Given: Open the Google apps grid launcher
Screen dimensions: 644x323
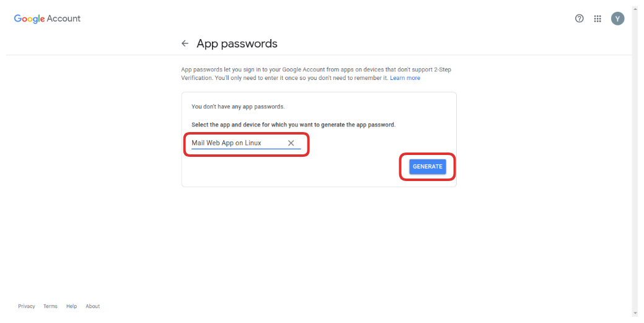Looking at the screenshot, I should click(598, 19).
